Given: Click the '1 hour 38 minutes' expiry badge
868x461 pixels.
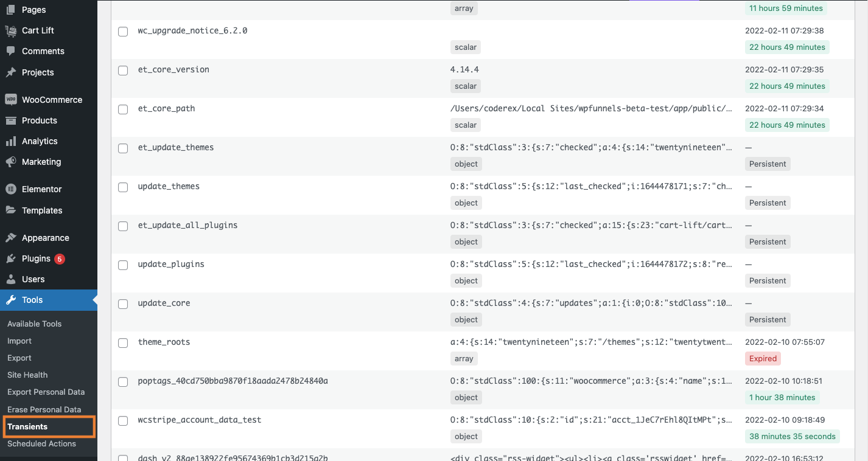Looking at the screenshot, I should click(782, 397).
